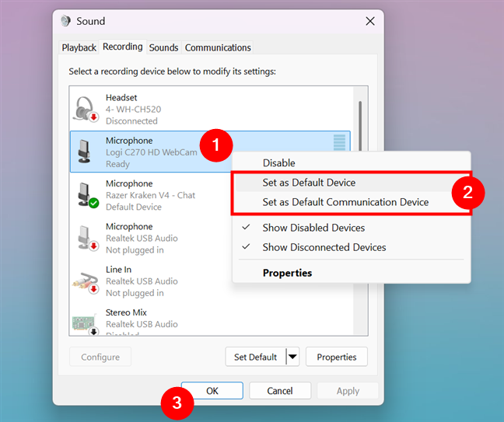Choose Disable in the context menu
Screen dimensions: 504x422
pyautogui.click(x=352, y=163)
